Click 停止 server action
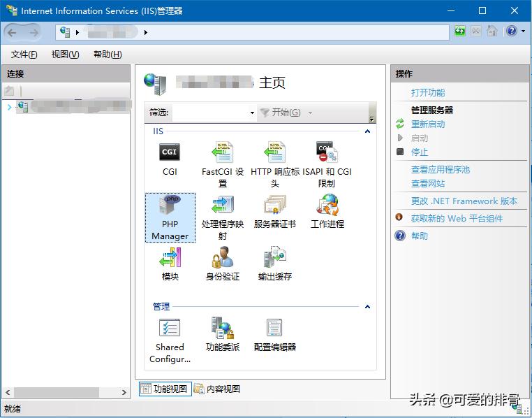This screenshot has width=532, height=418. [x=420, y=152]
